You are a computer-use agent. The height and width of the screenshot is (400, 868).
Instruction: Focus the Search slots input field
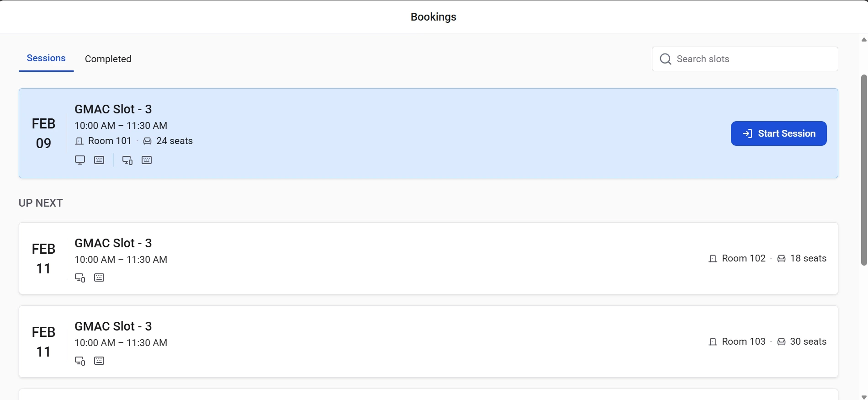(745, 59)
